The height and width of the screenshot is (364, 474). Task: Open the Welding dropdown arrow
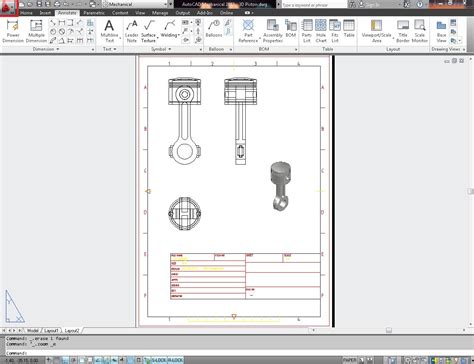(179, 35)
